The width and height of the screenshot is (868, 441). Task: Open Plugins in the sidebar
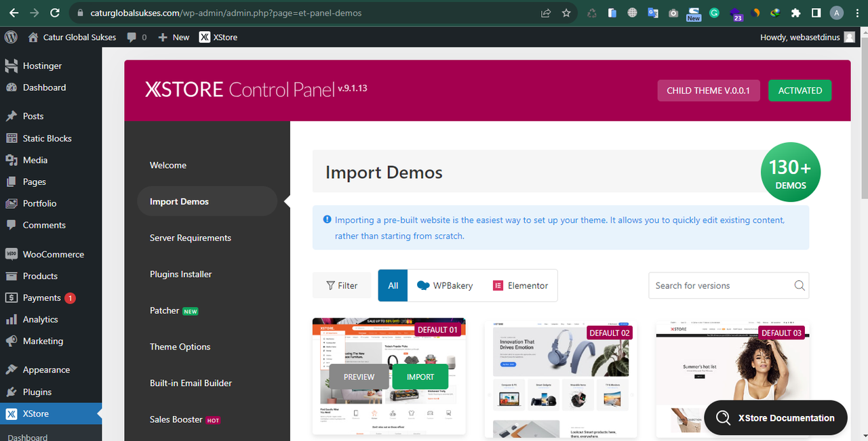click(37, 392)
